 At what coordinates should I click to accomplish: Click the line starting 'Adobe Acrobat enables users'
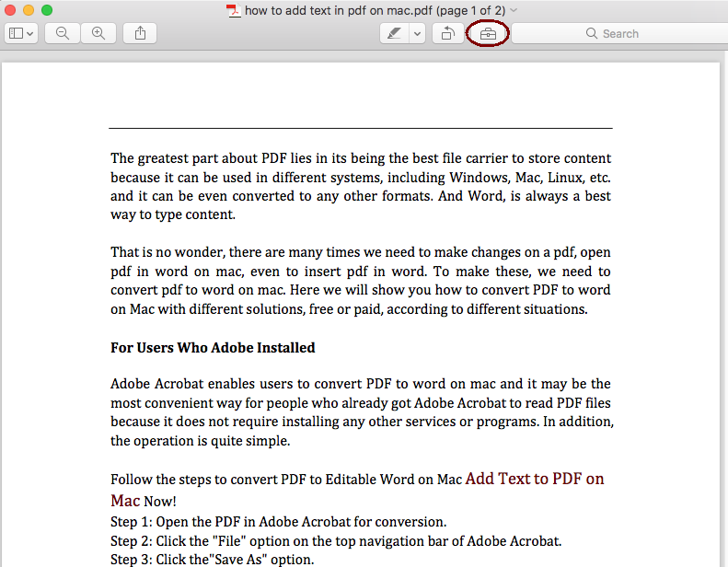tap(361, 384)
